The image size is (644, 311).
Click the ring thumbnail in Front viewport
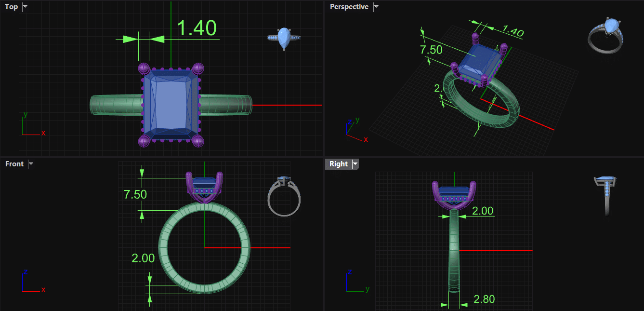284,196
